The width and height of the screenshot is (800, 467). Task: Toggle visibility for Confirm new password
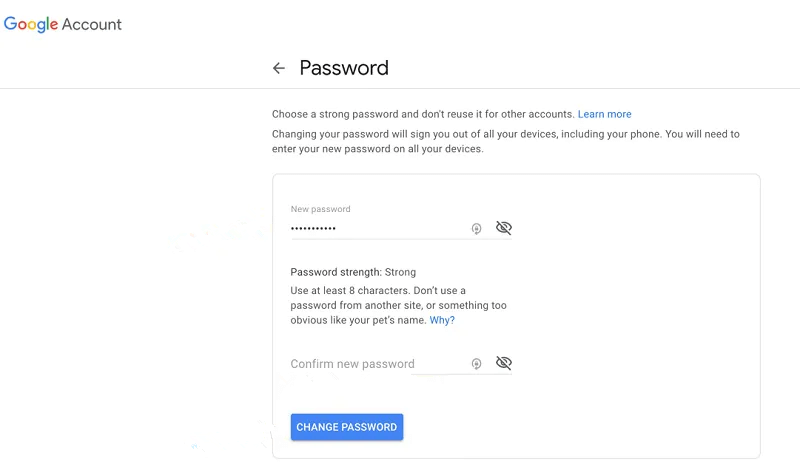click(504, 363)
